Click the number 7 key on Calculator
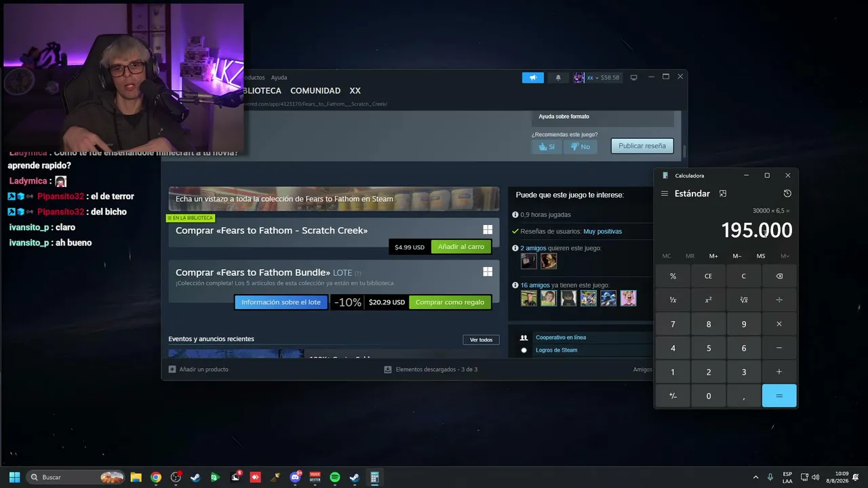 click(673, 324)
